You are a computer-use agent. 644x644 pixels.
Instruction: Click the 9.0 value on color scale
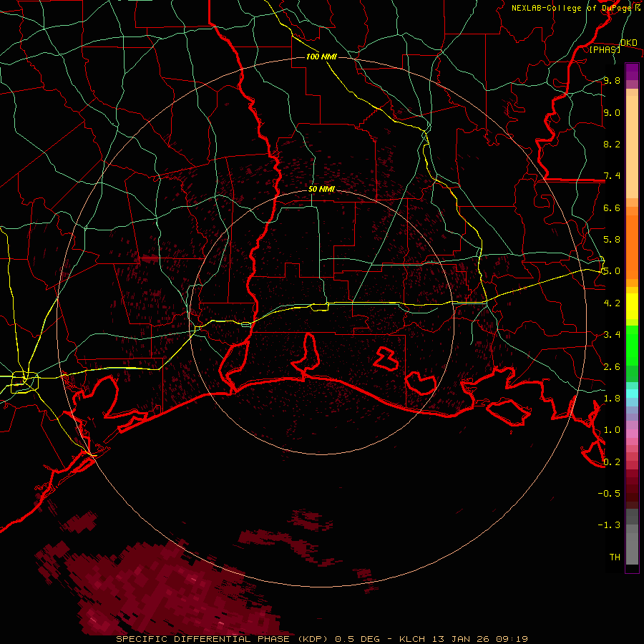coord(612,112)
